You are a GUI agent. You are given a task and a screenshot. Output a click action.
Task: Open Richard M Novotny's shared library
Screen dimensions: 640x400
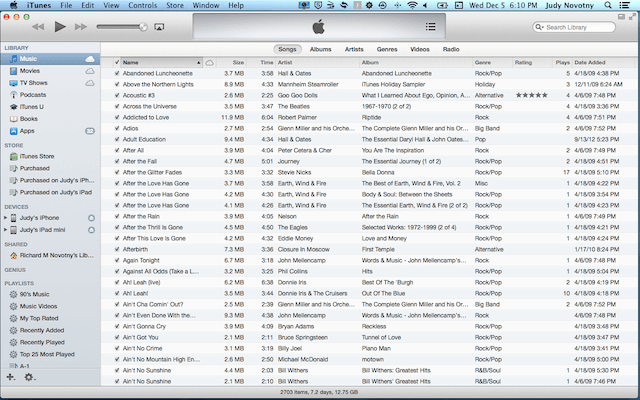pos(50,256)
